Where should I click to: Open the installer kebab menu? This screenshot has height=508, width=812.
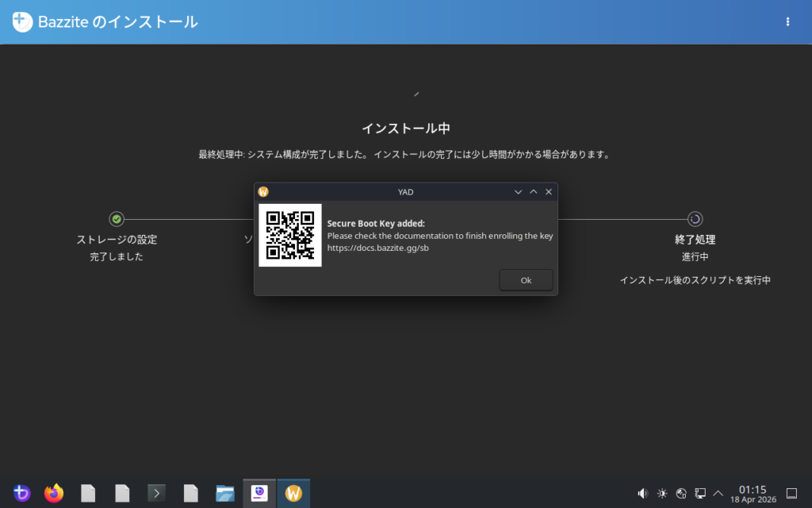tap(787, 22)
